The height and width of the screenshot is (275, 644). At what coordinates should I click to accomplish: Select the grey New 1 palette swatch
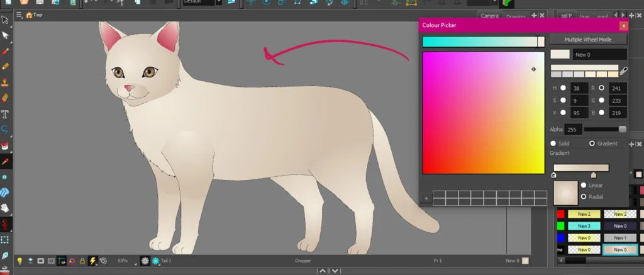coord(620,238)
